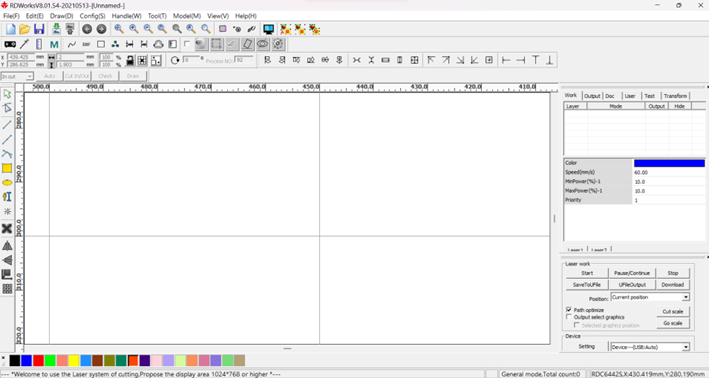
Task: Click the preview monitor icon
Action: click(x=269, y=29)
